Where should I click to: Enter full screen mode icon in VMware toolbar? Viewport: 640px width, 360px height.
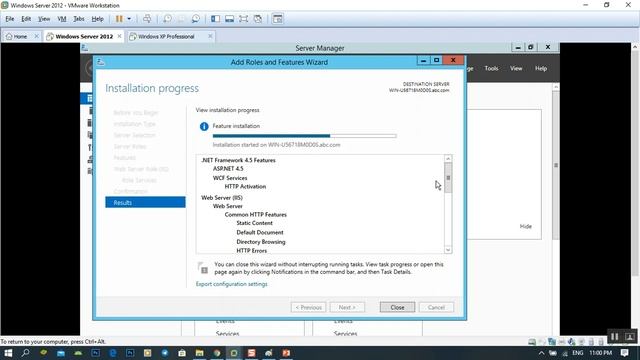click(x=244, y=19)
